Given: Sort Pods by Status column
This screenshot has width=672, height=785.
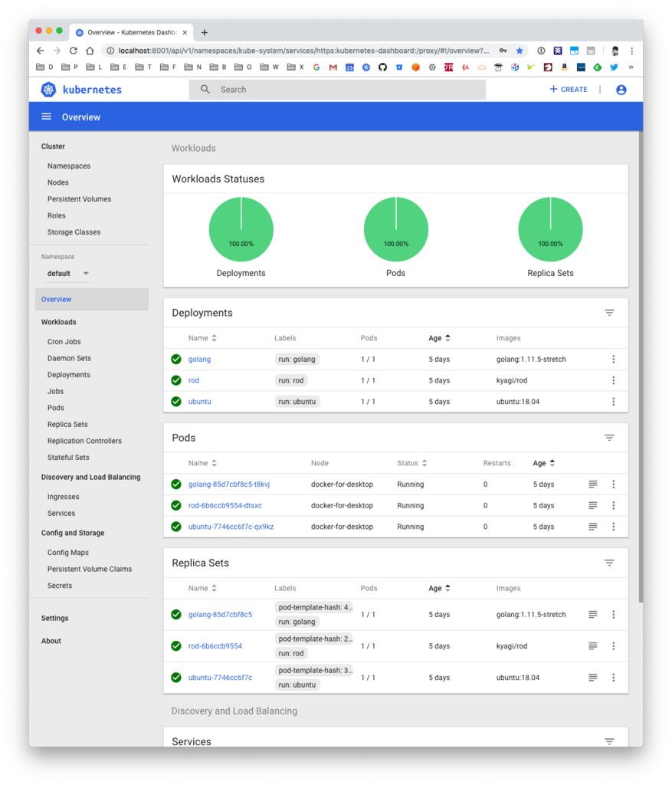Looking at the screenshot, I should point(411,463).
